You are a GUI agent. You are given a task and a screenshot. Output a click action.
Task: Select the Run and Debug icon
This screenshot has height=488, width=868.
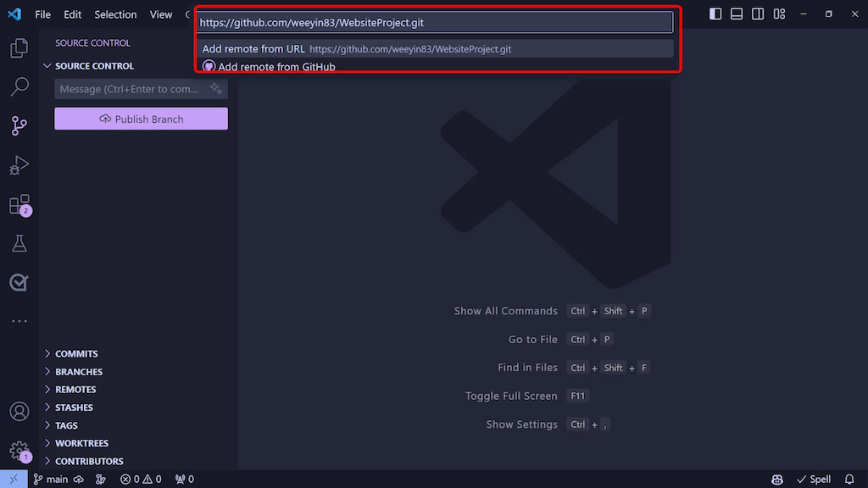[19, 164]
